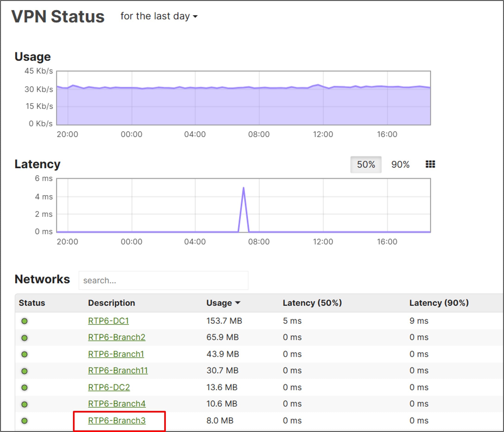Click the 8.0 MB usage value
Image resolution: width=504 pixels, height=432 pixels.
coord(220,420)
